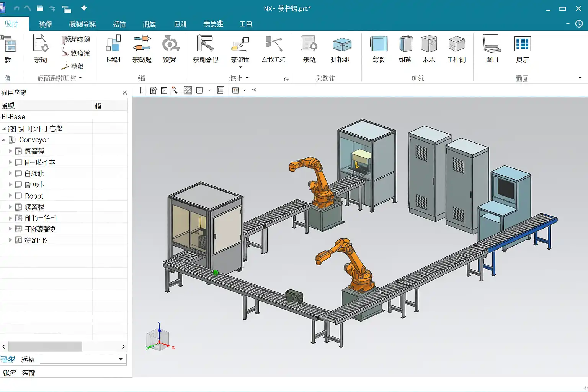The image size is (588, 392).
Task: Click the blue grid table icon in ribbon
Action: click(x=522, y=44)
